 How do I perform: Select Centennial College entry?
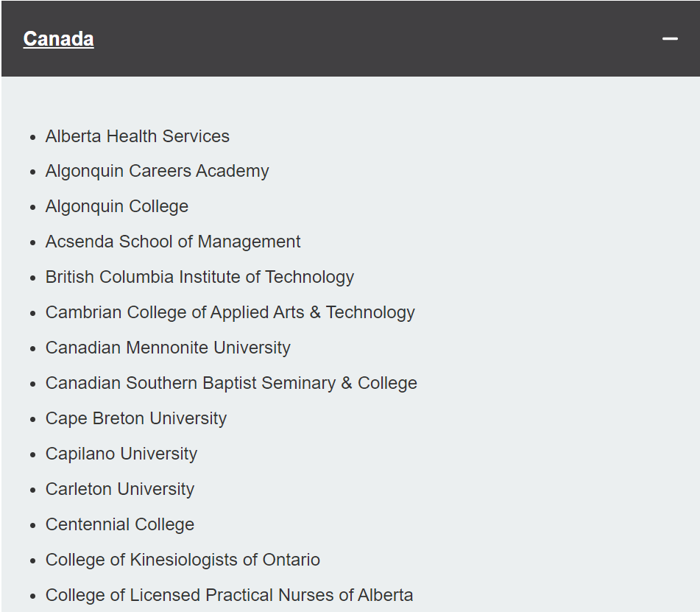click(x=120, y=524)
